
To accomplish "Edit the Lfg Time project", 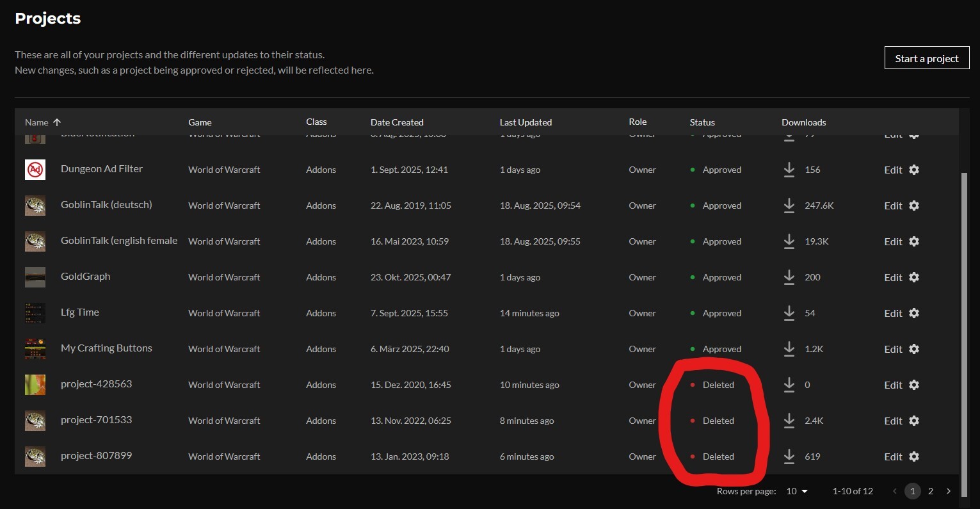I will click(x=893, y=313).
